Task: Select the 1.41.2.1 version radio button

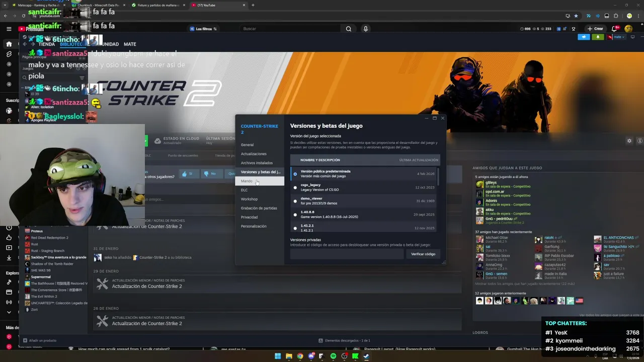Action: 295,228
